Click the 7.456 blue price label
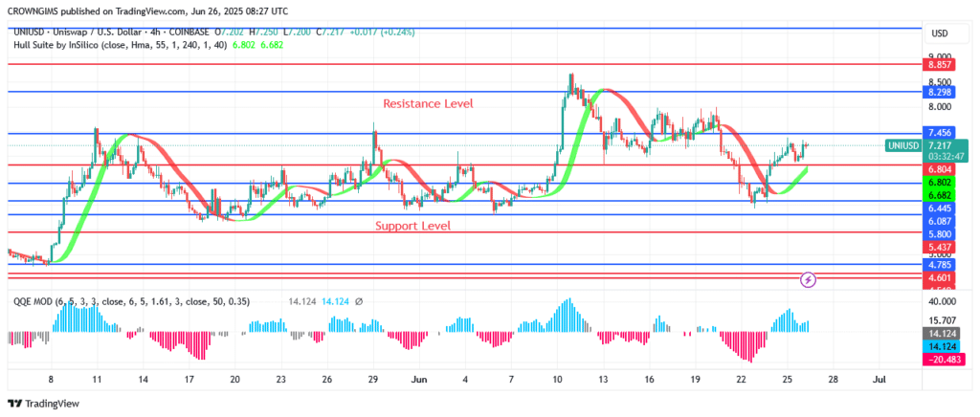980x417 pixels. (x=940, y=132)
